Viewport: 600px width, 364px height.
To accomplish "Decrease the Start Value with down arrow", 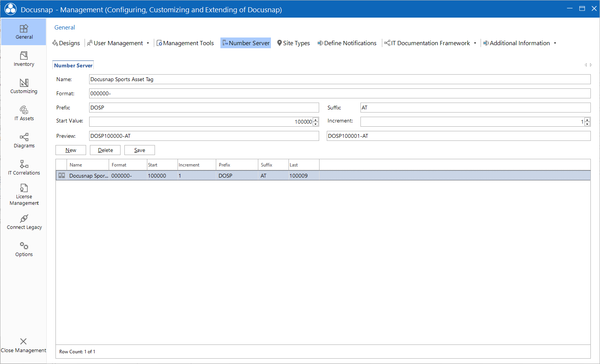I will click(x=316, y=124).
